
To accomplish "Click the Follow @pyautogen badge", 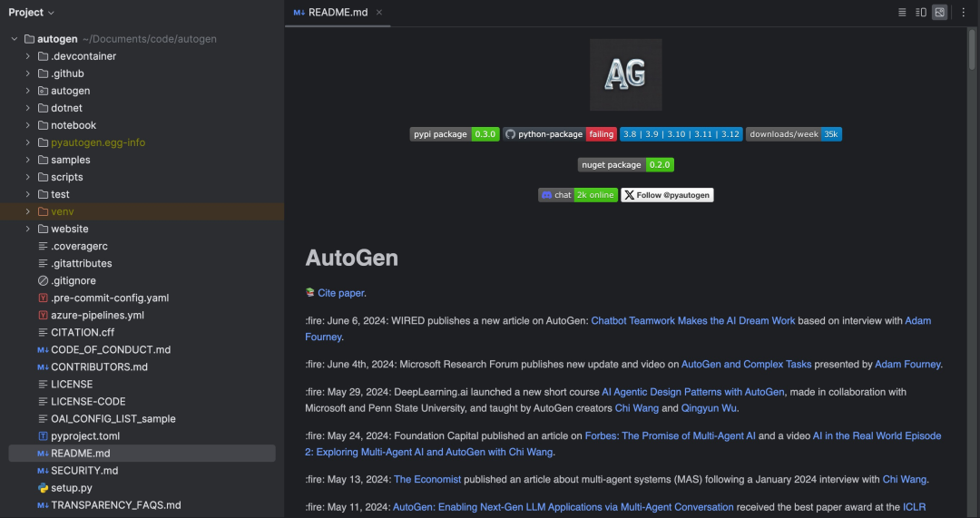I will 667,195.
